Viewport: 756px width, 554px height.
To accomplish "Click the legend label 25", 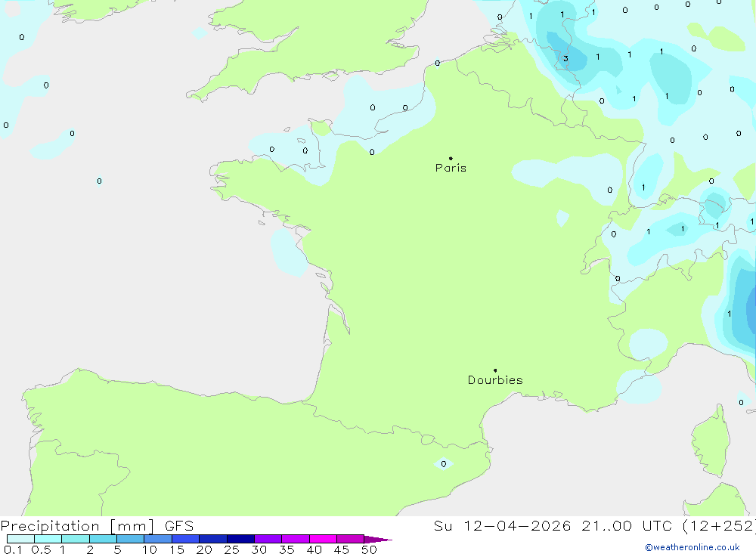I will (231, 549).
